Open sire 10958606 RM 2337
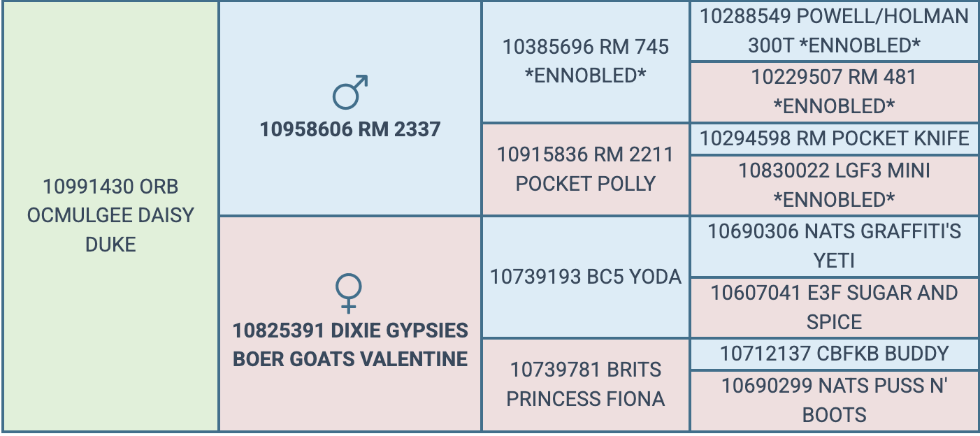The image size is (980, 436). 350,129
